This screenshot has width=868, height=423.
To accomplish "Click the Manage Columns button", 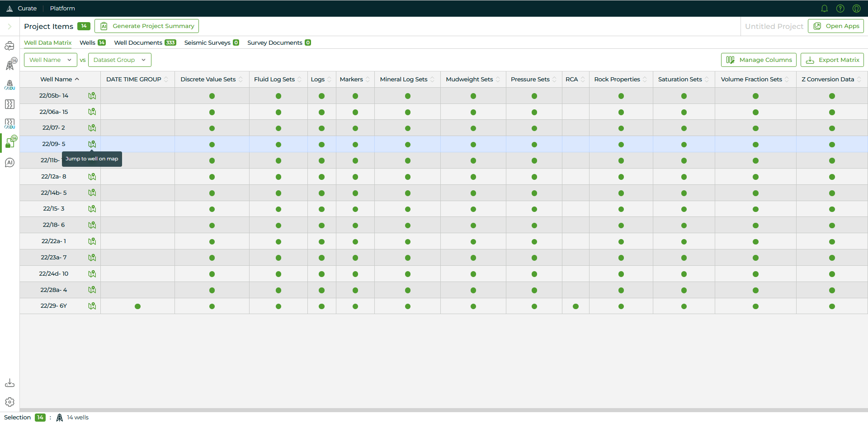I will pos(759,60).
